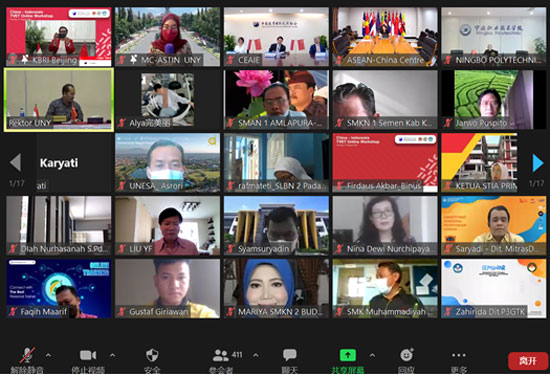Stop video with the camera icon
The height and width of the screenshot is (375, 550).
(x=88, y=355)
